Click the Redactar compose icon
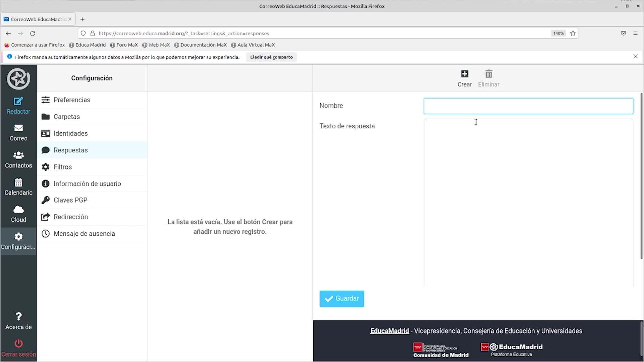Viewport: 644px width, 362px height. pyautogui.click(x=18, y=101)
